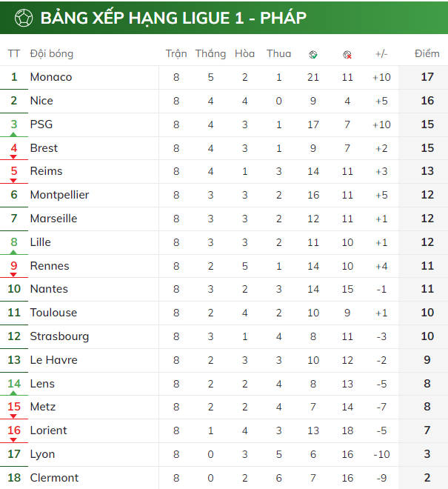Screen dimensions: 448x489
Task: Click the red down arrow under Brest rank
Action: pyautogui.click(x=13, y=157)
